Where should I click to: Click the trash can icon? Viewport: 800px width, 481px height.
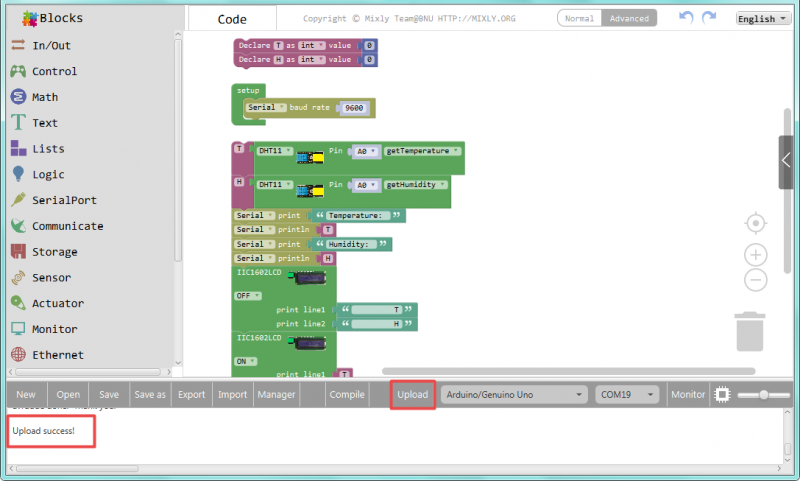(751, 331)
